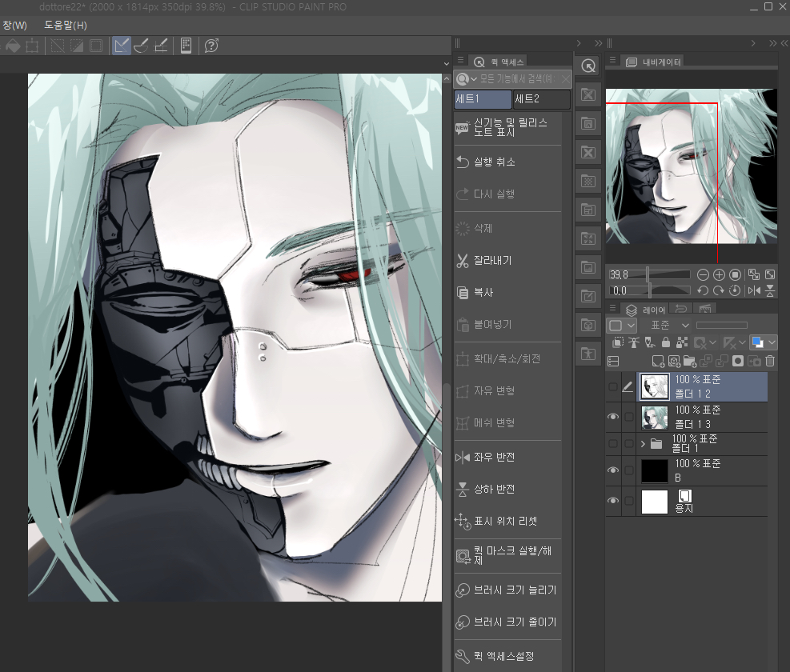Create a new raster layer
This screenshot has height=672, width=790.
pyautogui.click(x=658, y=361)
